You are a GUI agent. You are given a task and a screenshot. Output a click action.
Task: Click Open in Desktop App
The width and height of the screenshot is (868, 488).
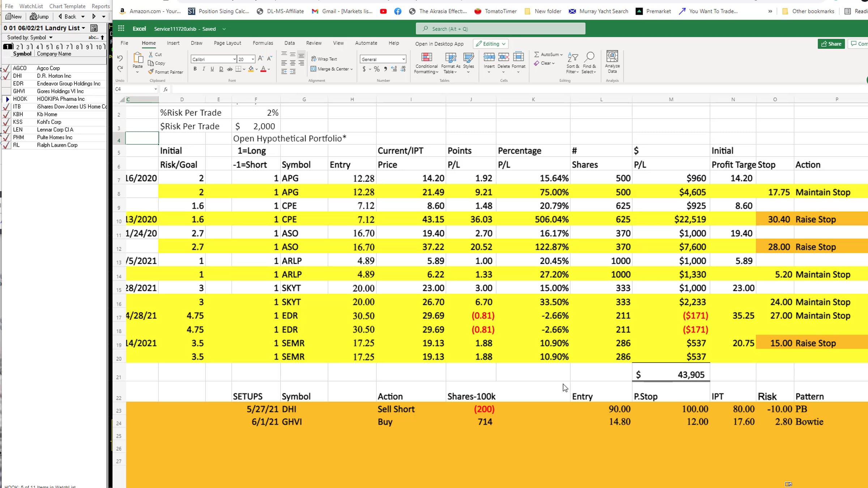click(439, 44)
